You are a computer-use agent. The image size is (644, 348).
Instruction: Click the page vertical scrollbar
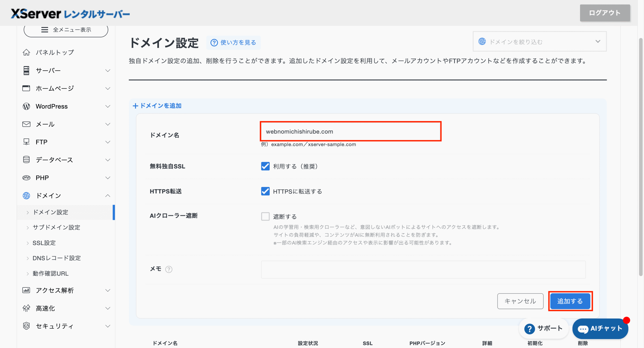pos(640,157)
